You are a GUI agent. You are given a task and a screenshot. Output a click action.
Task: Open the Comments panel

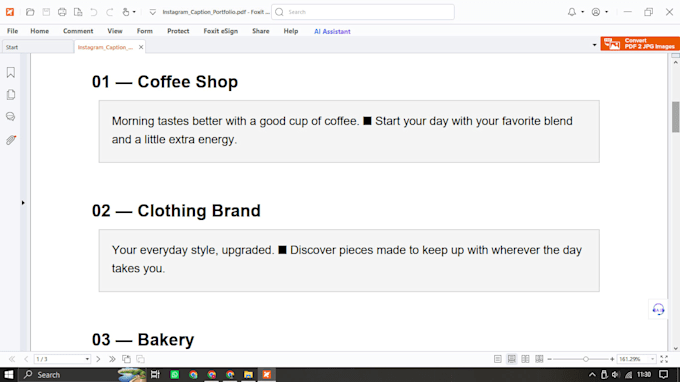11,117
